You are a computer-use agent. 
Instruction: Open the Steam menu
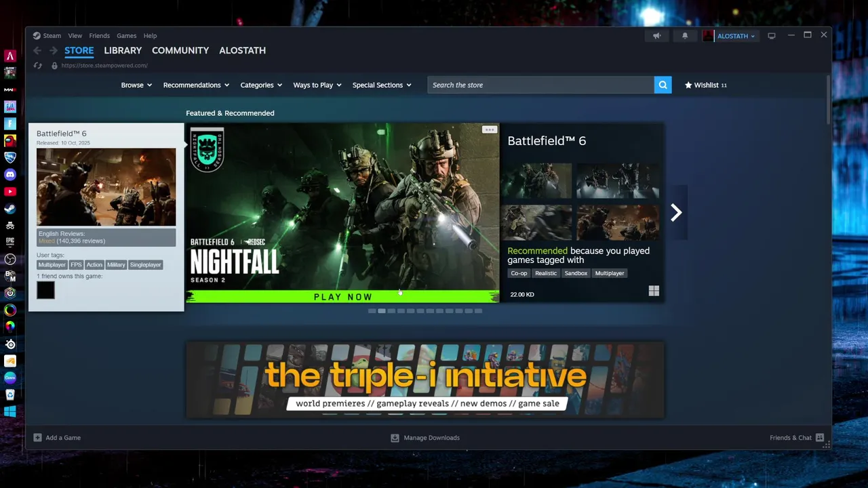click(x=47, y=36)
